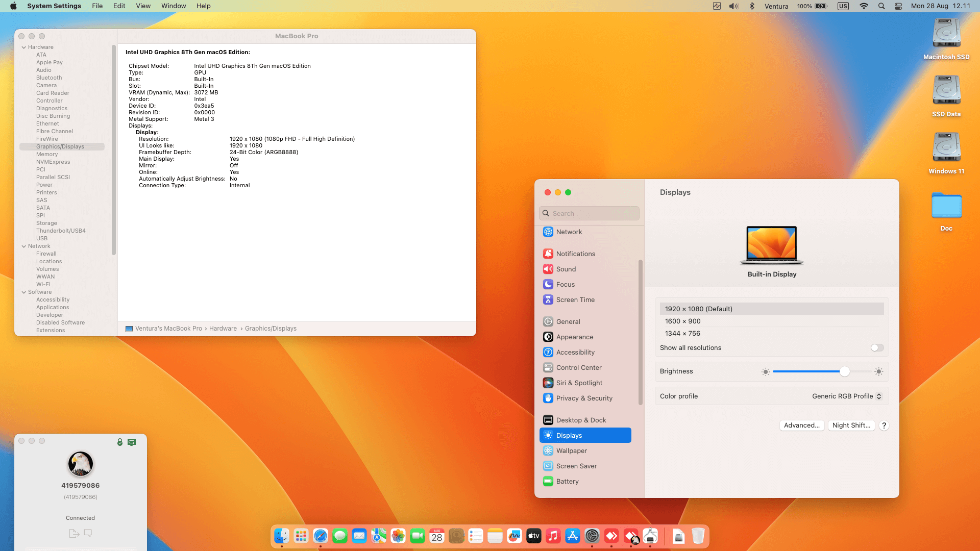Open Screen Time settings

click(x=576, y=299)
